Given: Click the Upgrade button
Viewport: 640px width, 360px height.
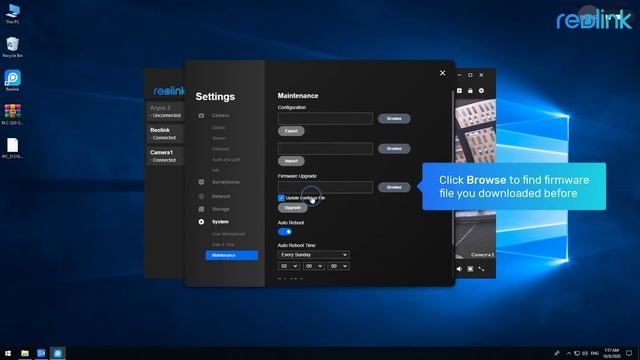Looking at the screenshot, I should pyautogui.click(x=292, y=208).
